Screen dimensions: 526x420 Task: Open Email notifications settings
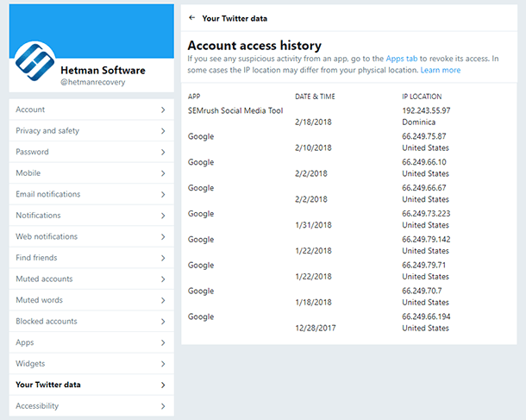[x=91, y=194]
